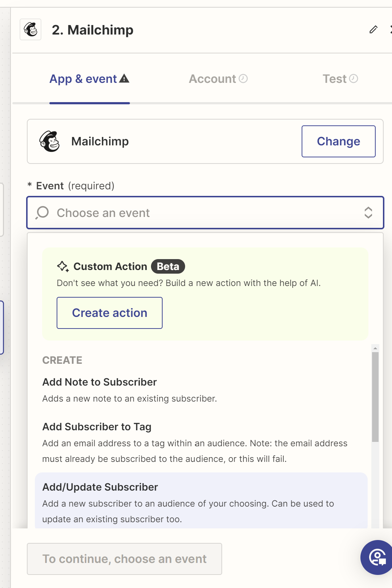Click the clock icon beside Test

pyautogui.click(x=354, y=78)
